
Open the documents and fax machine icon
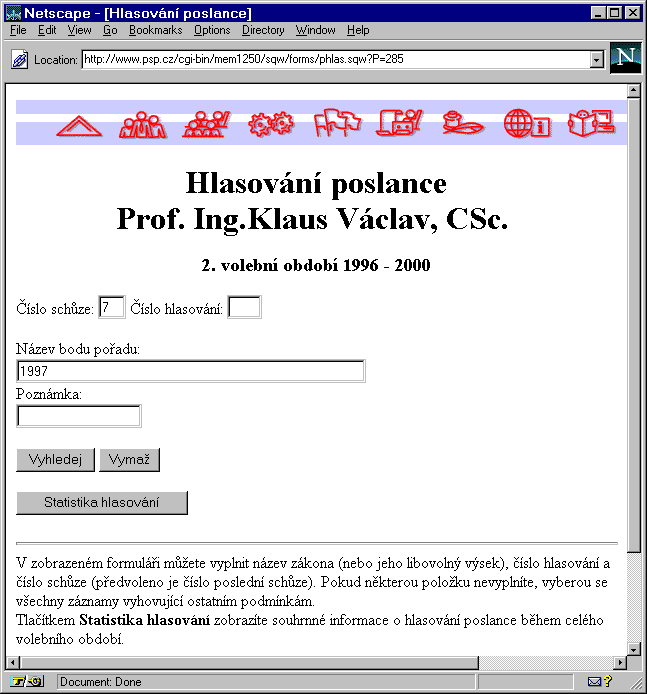pos(400,123)
